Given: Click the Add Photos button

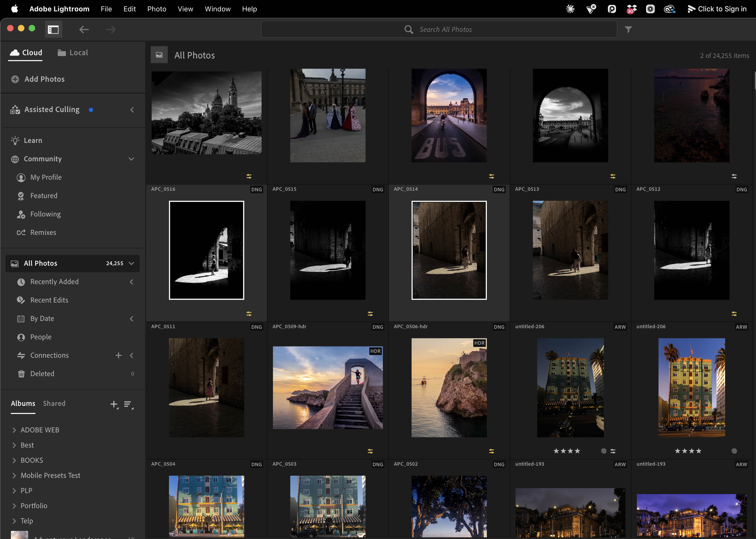Looking at the screenshot, I should coord(38,79).
